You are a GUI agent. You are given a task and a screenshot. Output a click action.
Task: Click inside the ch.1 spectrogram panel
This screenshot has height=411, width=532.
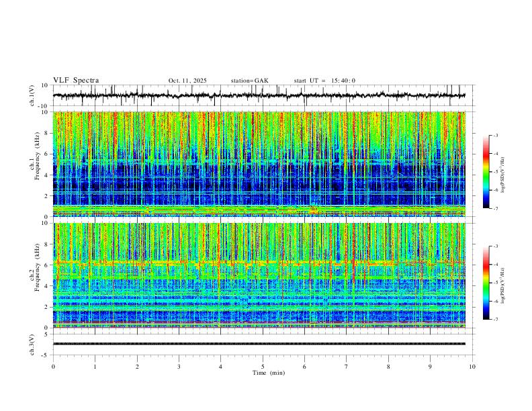point(259,164)
